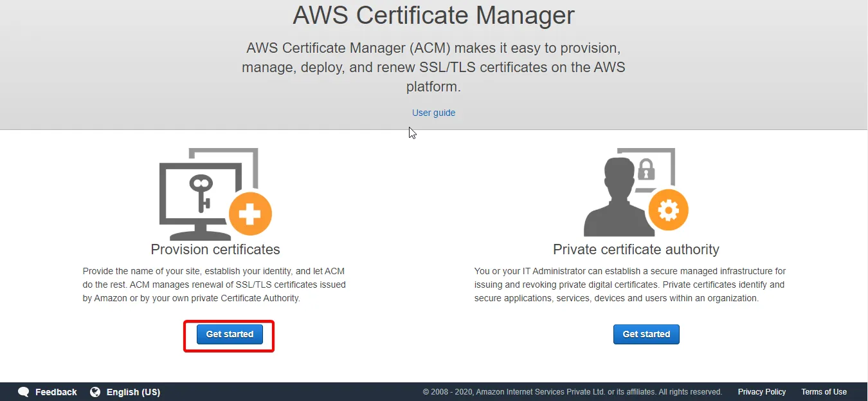Viewport: 868px width, 401px height.
Task: Click the Feedback speech bubble icon
Action: pos(23,391)
